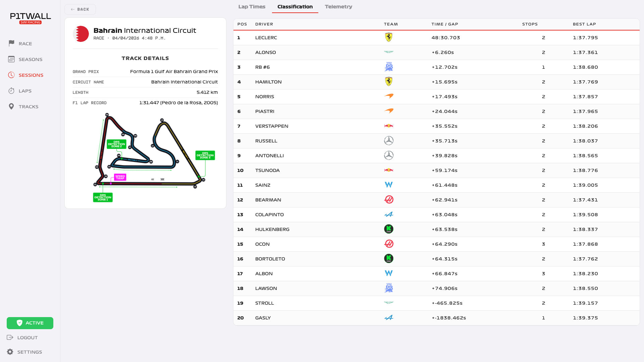The width and height of the screenshot is (644, 362).
Task: Select driver name BORTOLETO
Action: 270,259
